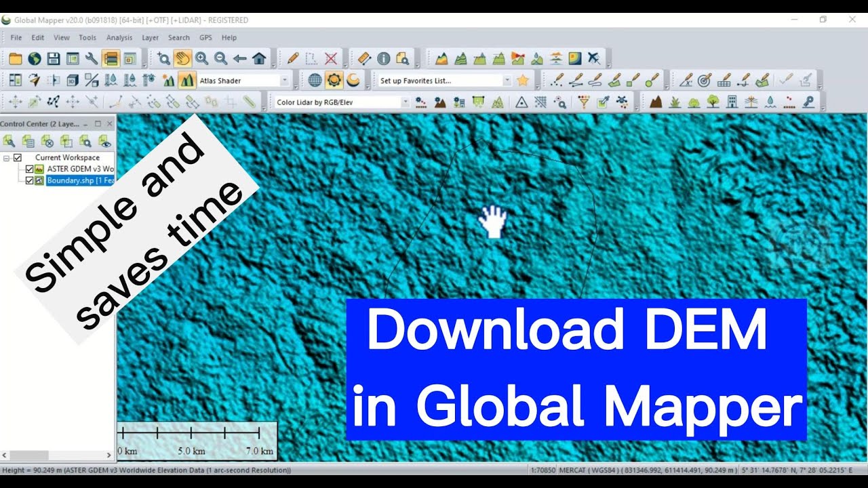Select the Pan hand grab tool

pyautogui.click(x=182, y=58)
